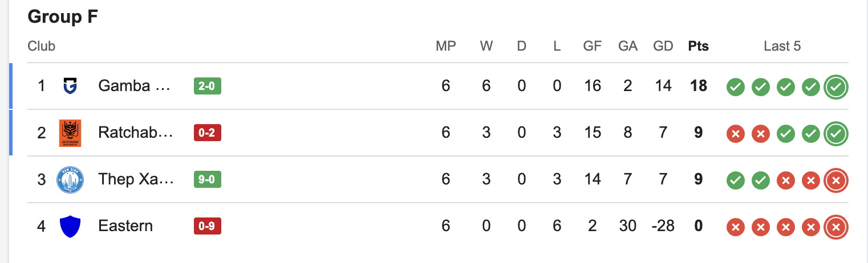Click Ratchaburi's circled latest win checkmark
This screenshot has height=263, width=868.
(836, 134)
